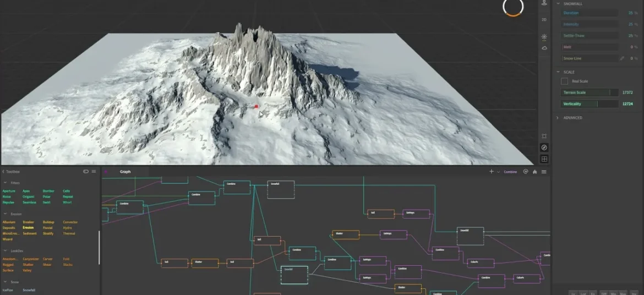
Task: Select the Stacks LookDev node
Action: (x=68, y=265)
